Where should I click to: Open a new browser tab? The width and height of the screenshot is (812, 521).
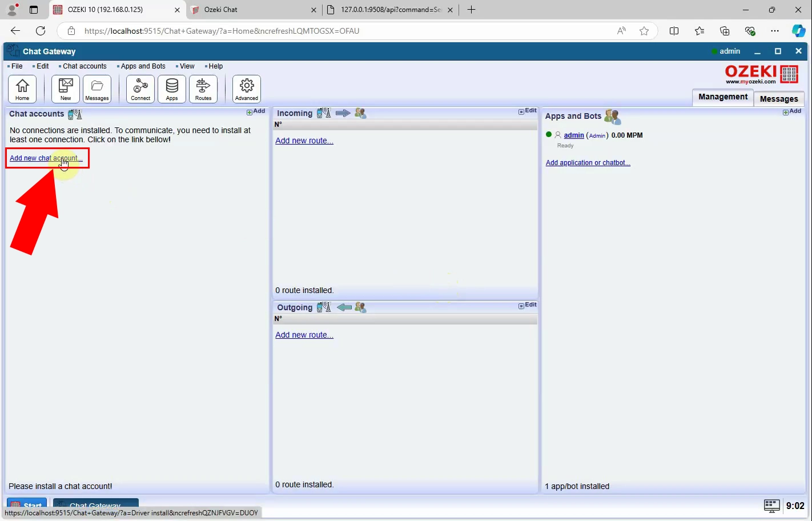pos(471,10)
